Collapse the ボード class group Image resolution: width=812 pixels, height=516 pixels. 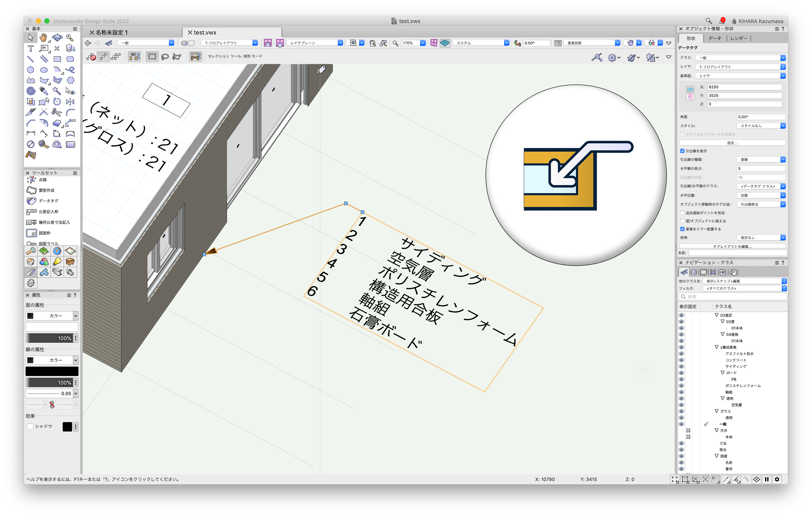pos(722,373)
